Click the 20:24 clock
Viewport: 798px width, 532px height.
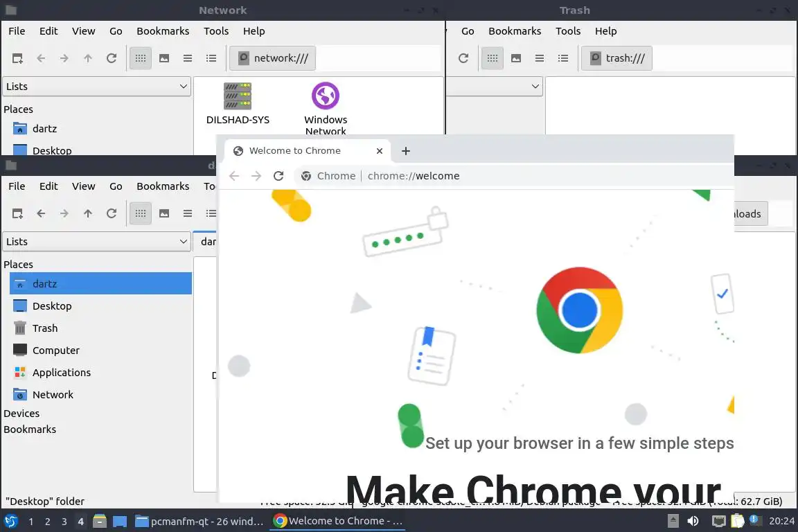coord(781,521)
